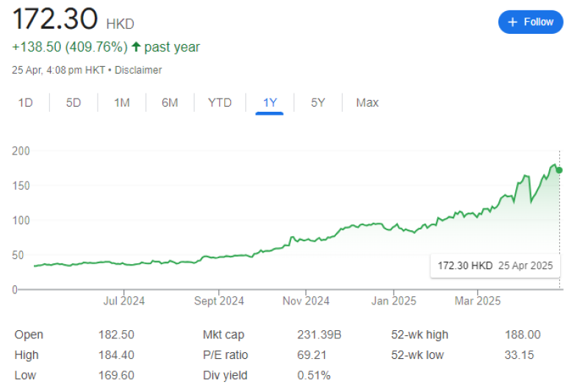Switch to the 6M range tab

[170, 103]
